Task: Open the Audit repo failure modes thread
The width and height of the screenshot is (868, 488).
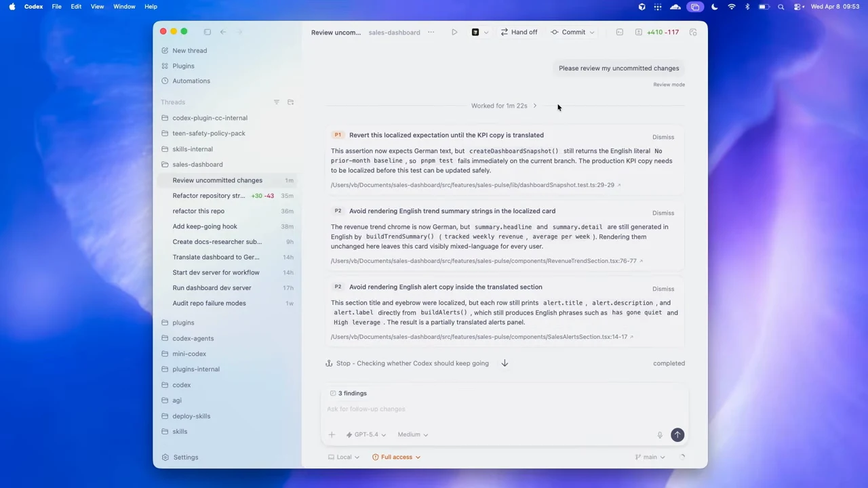Action: [226, 304]
